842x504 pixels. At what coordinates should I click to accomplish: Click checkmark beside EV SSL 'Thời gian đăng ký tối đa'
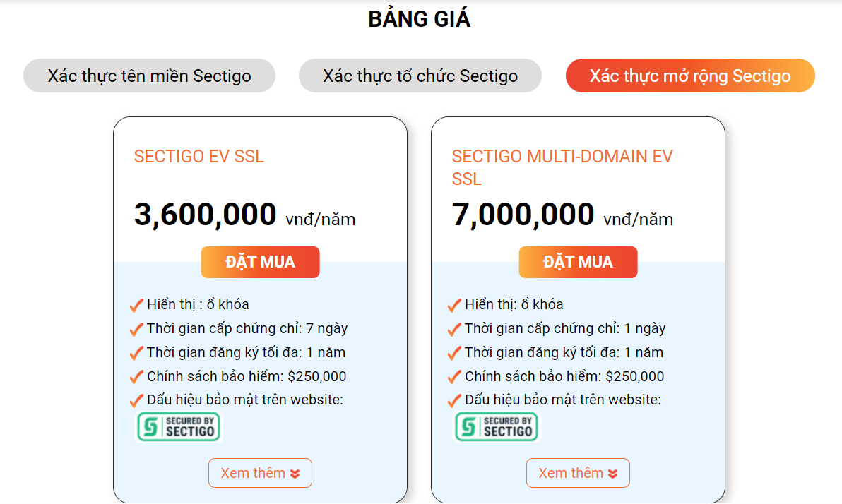136,353
